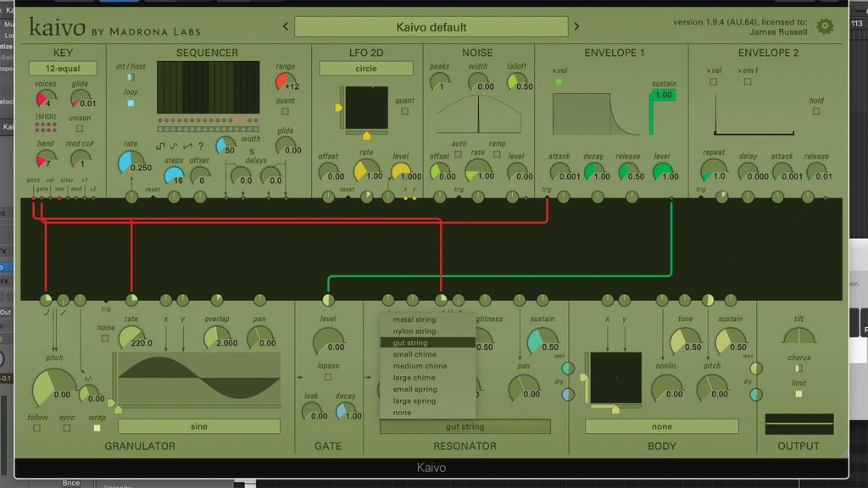Select the ramp wave shape icon in Sequencer

tap(187, 146)
